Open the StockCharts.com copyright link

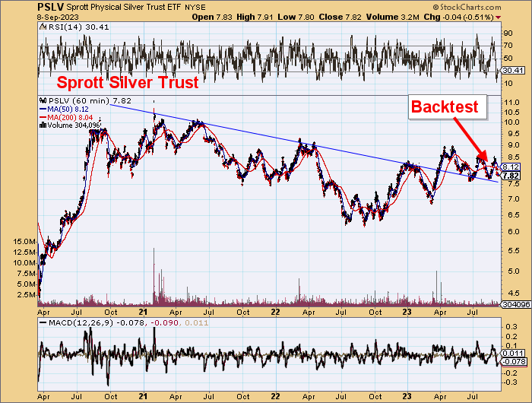[467, 7]
